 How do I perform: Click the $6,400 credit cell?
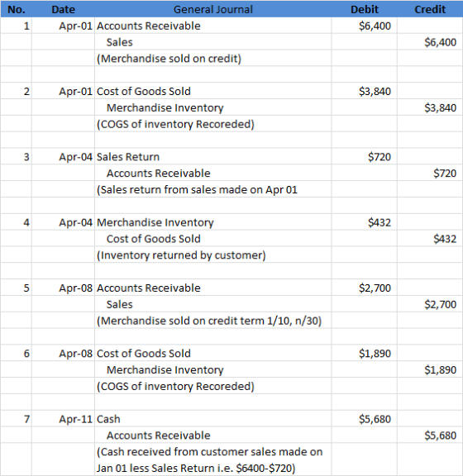(430, 42)
